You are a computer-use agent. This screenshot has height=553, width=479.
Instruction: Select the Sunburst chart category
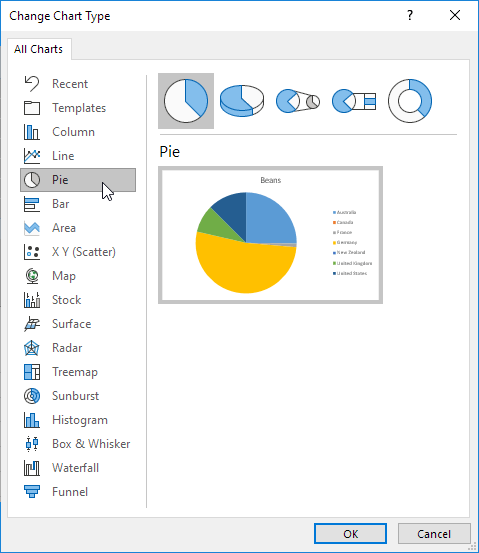[78, 396]
